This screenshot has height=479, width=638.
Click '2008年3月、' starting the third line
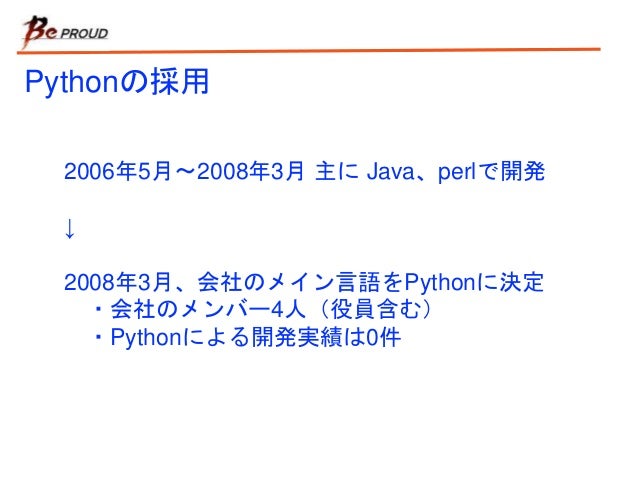(129, 282)
